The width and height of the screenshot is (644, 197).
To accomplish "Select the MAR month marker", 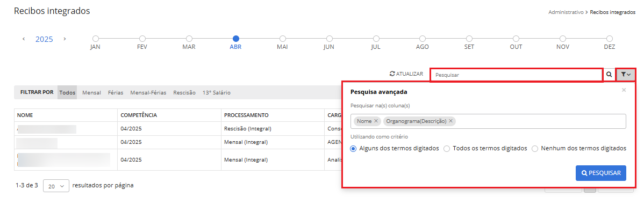I will coord(189,39).
